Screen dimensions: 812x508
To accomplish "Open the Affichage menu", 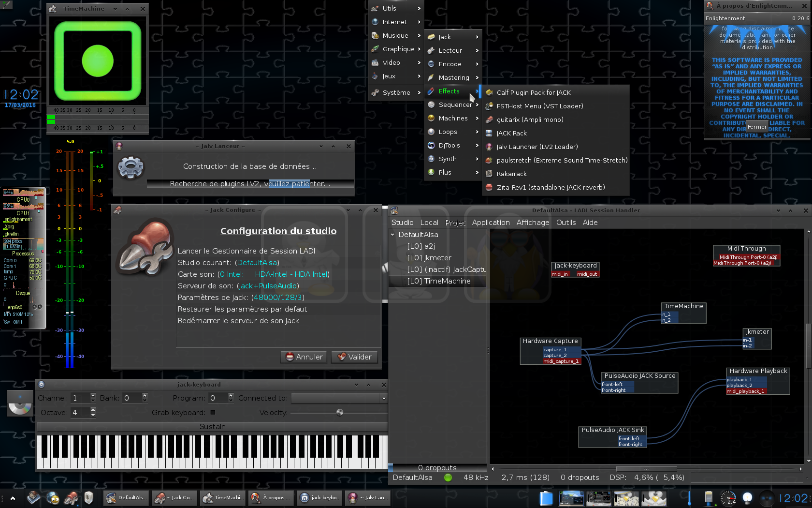I will coord(533,223).
